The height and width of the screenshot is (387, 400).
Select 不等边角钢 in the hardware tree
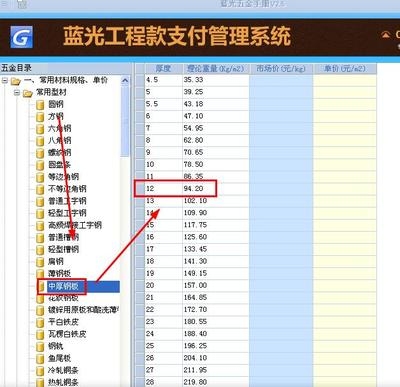coord(67,189)
